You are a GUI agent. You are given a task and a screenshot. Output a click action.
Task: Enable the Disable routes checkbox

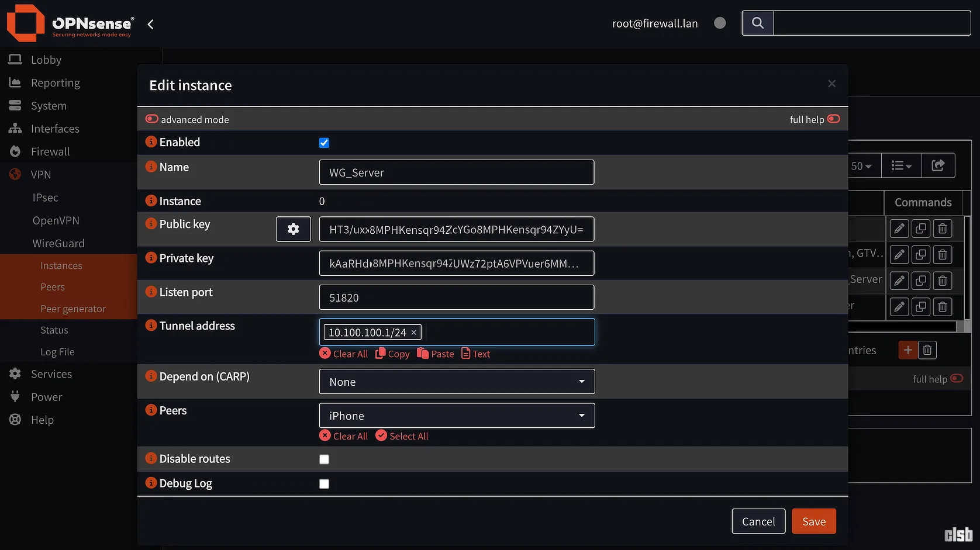pos(324,459)
